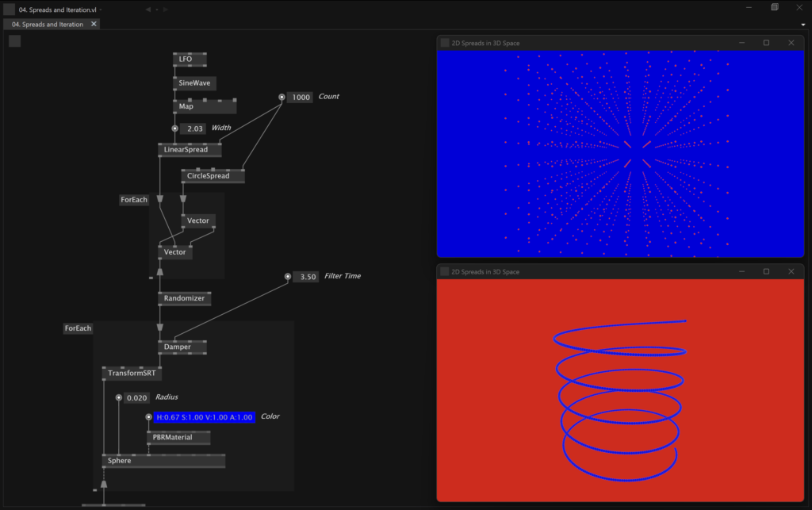
Task: Navigate forward with the right arrow
Action: tap(164, 9)
